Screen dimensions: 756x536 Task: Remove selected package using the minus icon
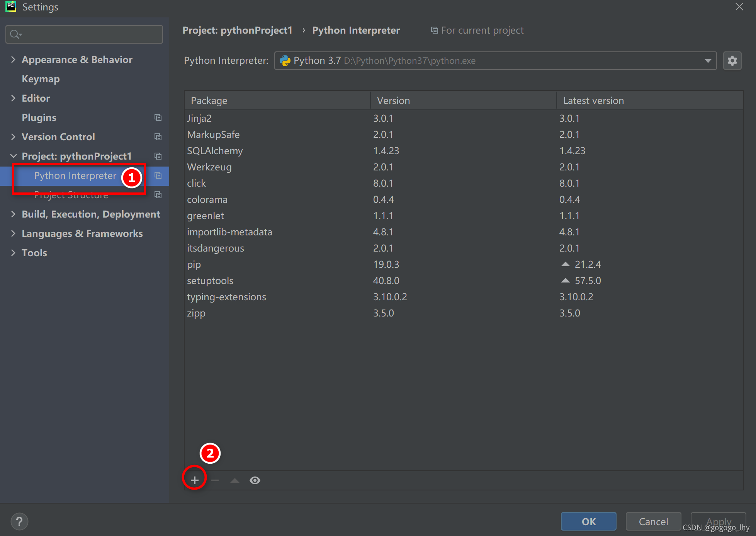[x=215, y=480]
